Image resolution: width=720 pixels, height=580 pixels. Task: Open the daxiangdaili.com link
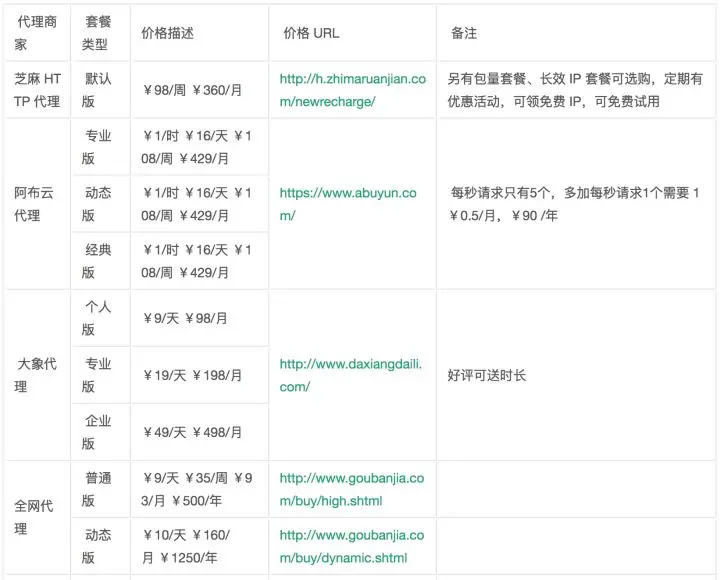click(x=351, y=375)
